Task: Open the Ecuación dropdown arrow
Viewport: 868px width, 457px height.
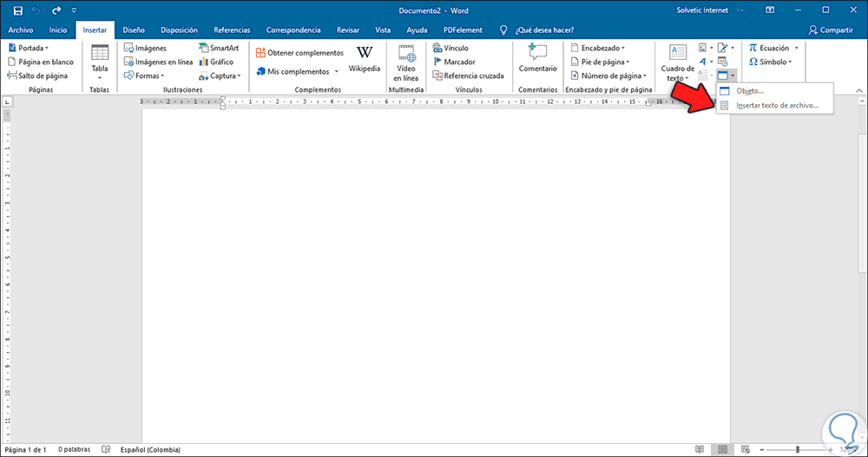Action: [x=796, y=49]
